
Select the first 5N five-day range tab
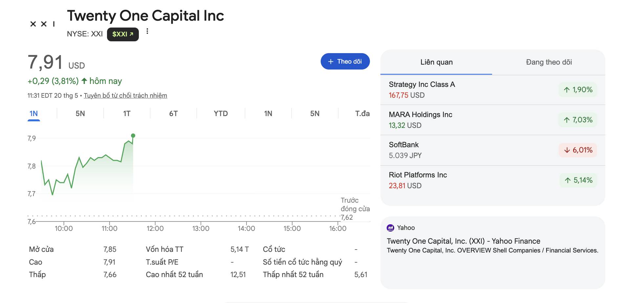click(80, 114)
